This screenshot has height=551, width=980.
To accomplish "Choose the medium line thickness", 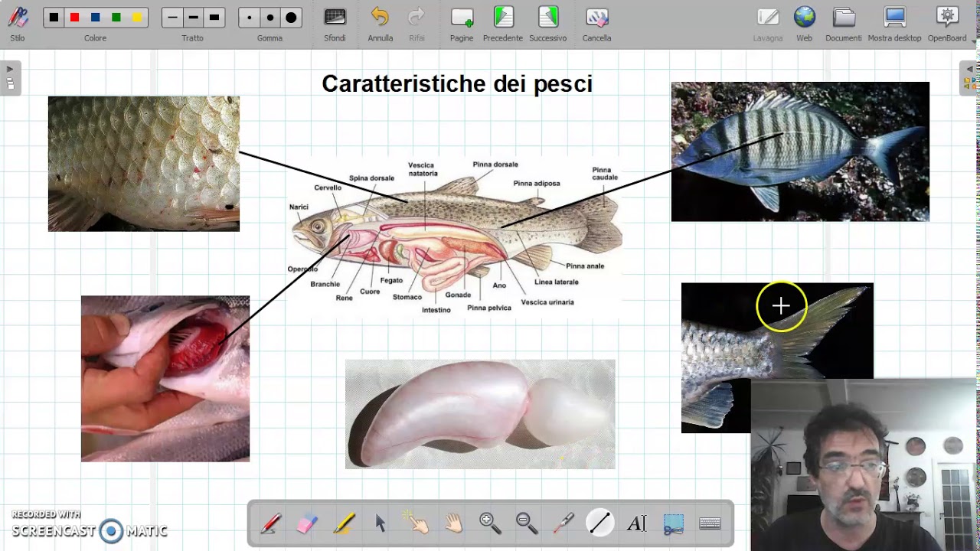I will click(x=193, y=18).
